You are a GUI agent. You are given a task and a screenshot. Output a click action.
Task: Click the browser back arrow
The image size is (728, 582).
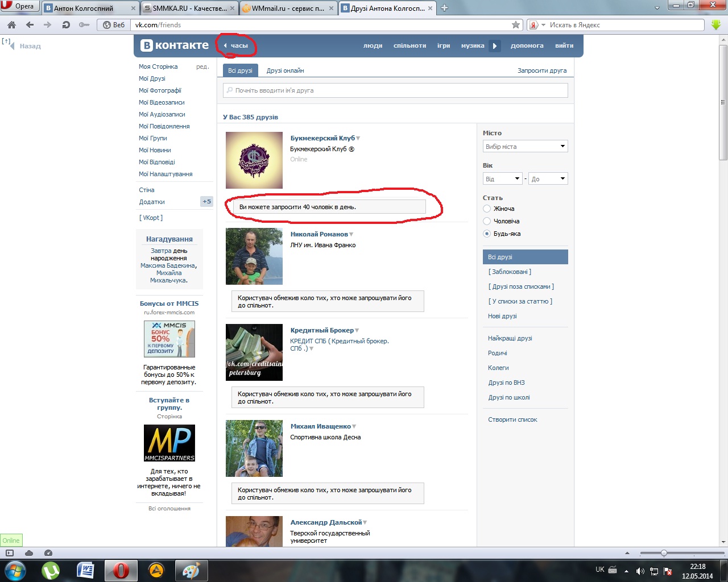30,25
